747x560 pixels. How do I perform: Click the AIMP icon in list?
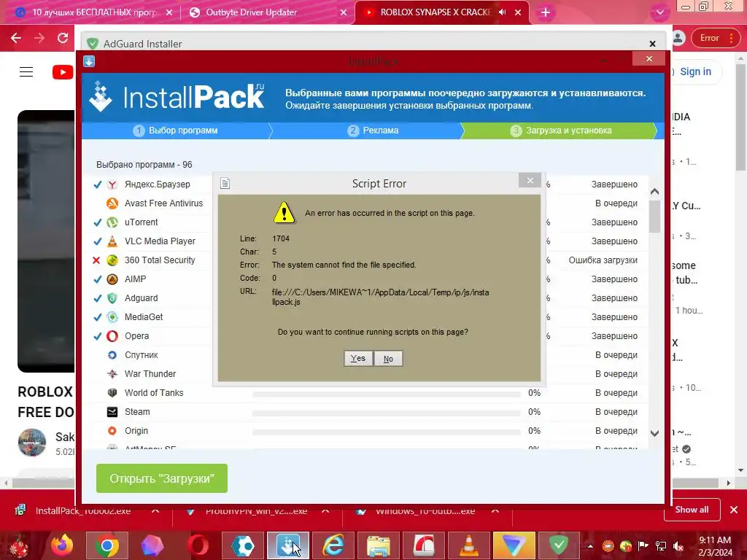112,279
